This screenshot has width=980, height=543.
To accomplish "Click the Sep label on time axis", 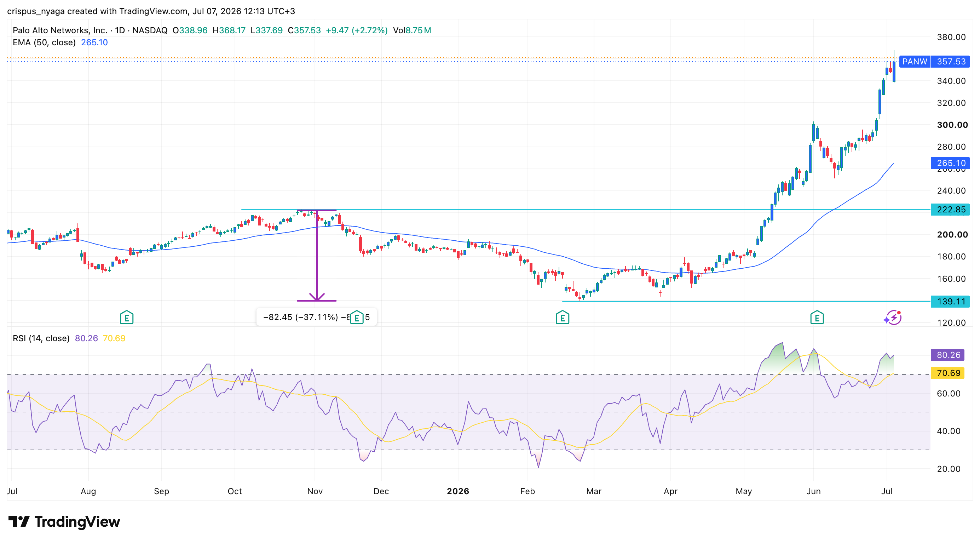I will coord(161,491).
